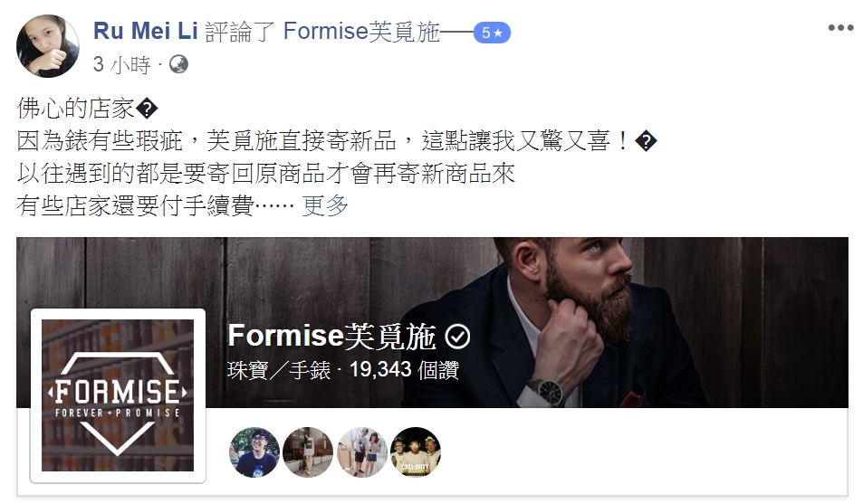Click the Ru Mei Li name link
This screenshot has height=504, width=863.
pos(145,31)
